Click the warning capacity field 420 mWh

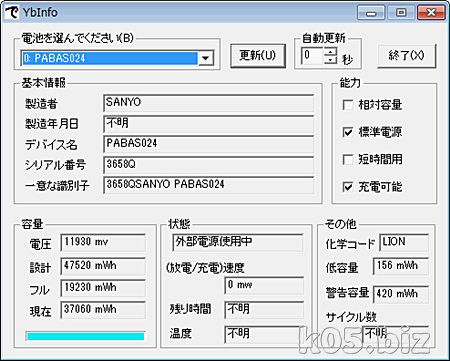[401, 294]
